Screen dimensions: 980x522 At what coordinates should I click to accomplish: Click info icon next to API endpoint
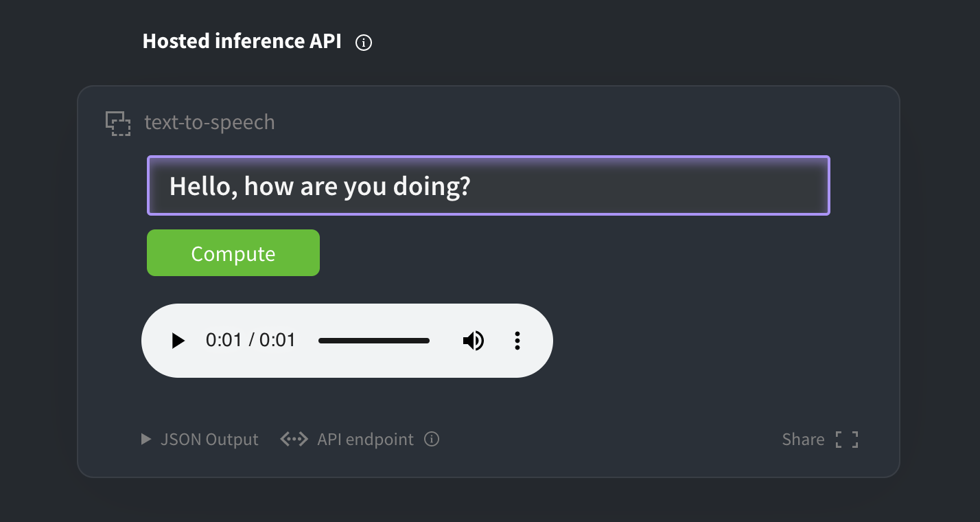coord(432,439)
